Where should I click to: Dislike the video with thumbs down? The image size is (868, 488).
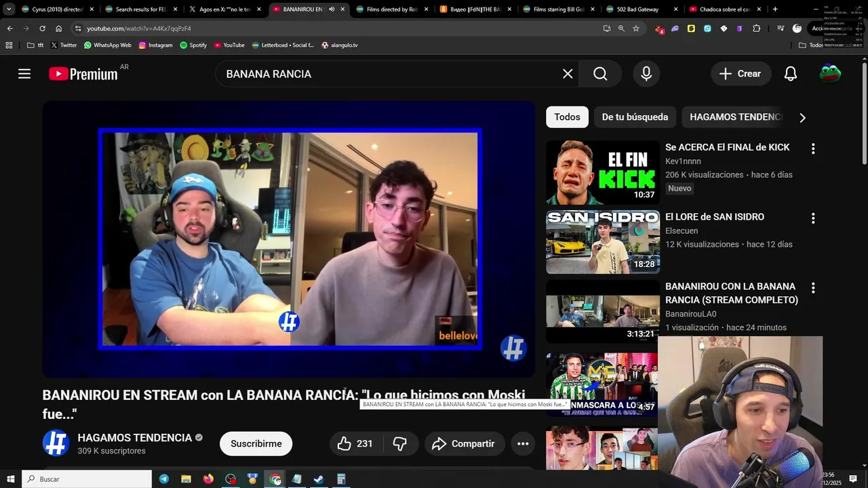pos(400,444)
